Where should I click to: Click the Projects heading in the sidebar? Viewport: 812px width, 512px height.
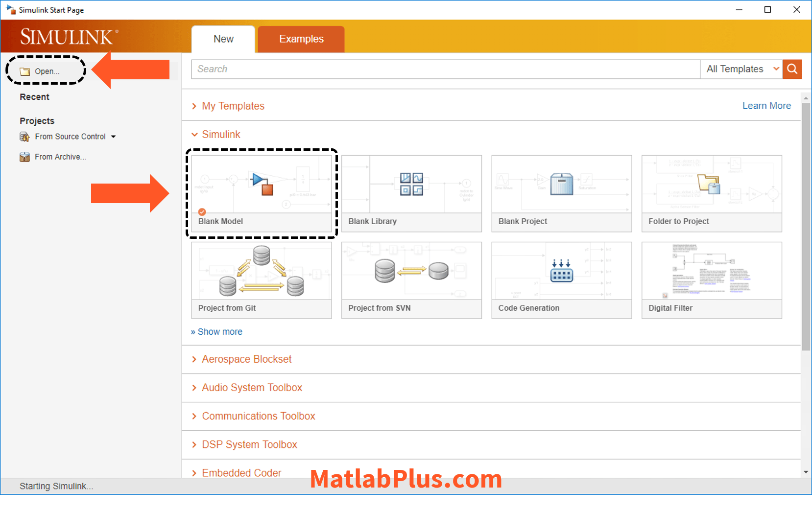point(37,121)
